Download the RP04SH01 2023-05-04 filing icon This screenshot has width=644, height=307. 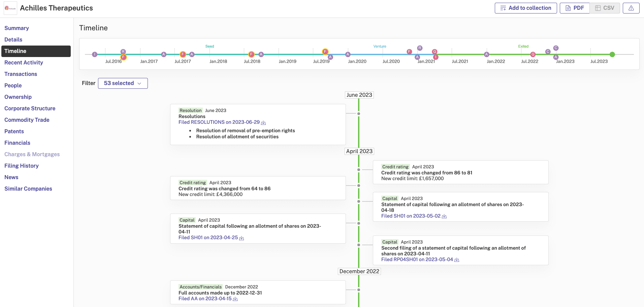[457, 260]
